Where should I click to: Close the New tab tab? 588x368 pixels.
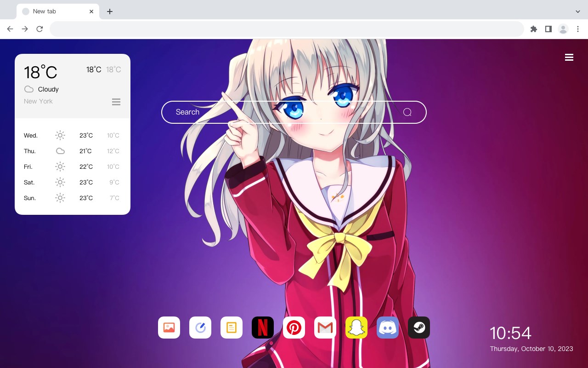coord(91,11)
